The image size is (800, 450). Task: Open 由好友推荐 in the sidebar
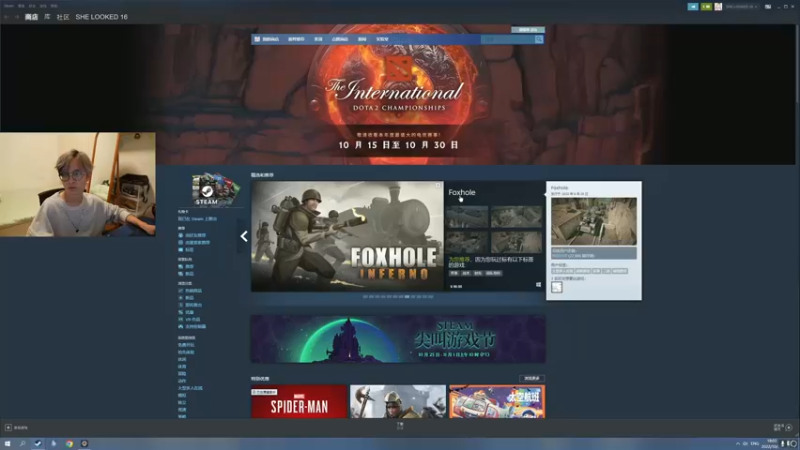click(196, 235)
